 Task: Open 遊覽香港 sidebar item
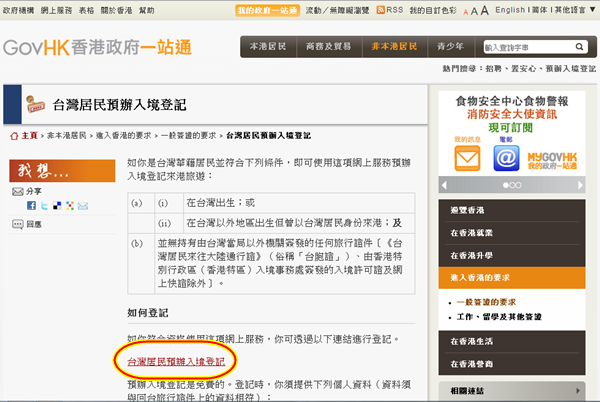pyautogui.click(x=512, y=210)
